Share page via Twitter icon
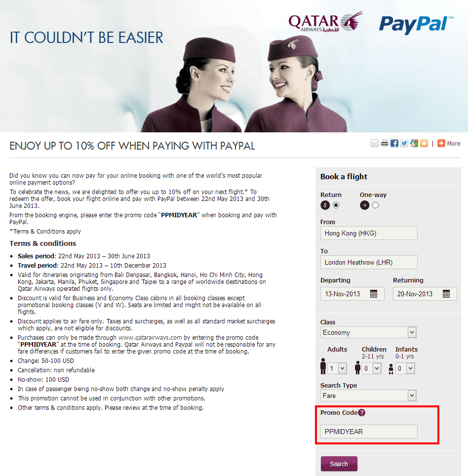The height and width of the screenshot is (476, 468). coord(404,143)
